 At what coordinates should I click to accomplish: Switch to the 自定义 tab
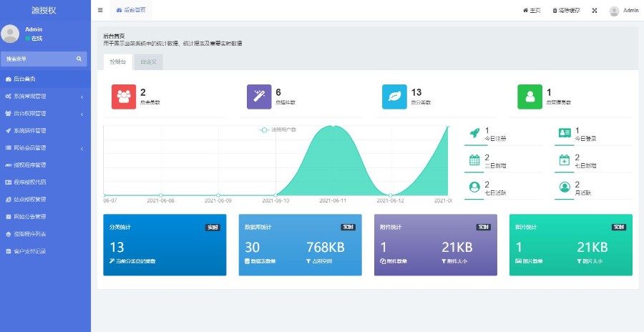click(148, 62)
